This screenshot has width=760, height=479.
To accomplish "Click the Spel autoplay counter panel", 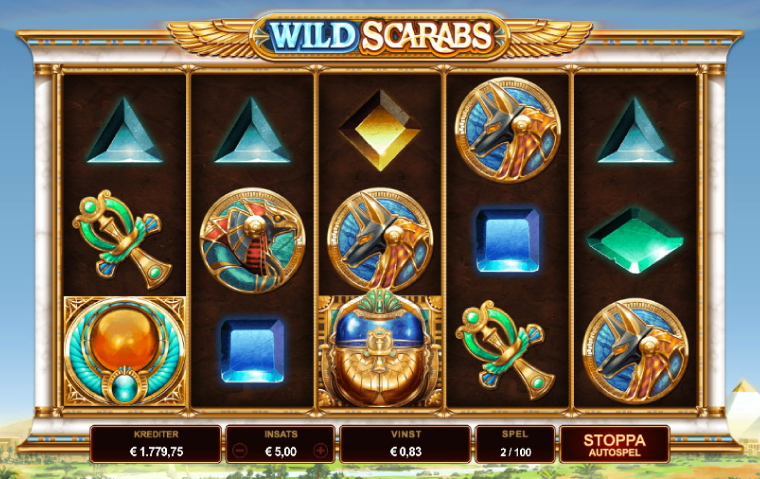I will [x=515, y=445].
